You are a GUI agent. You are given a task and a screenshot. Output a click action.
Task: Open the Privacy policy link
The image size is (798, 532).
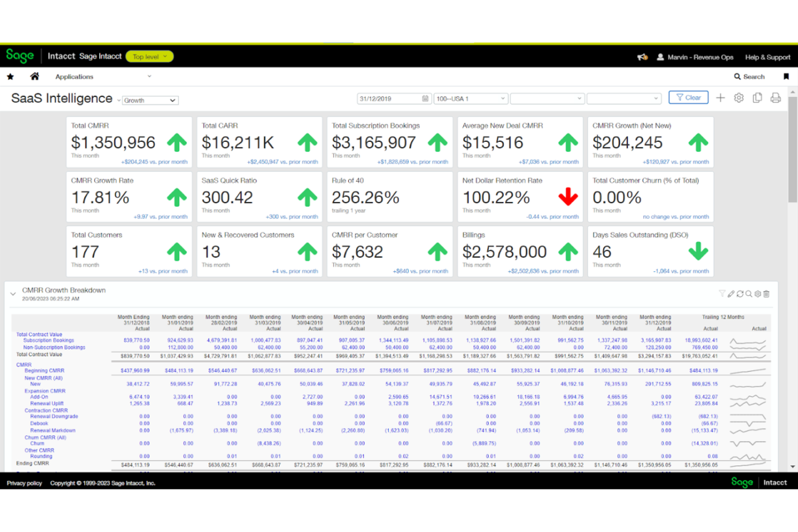(24, 483)
